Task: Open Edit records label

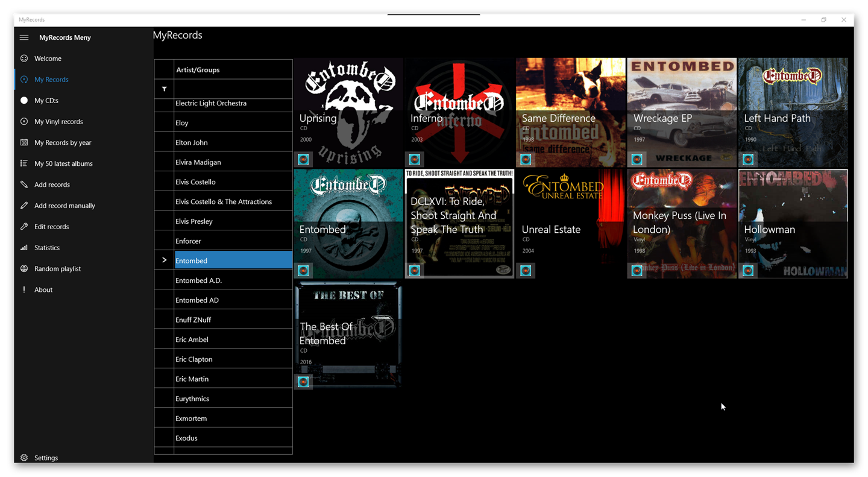Action: point(51,227)
